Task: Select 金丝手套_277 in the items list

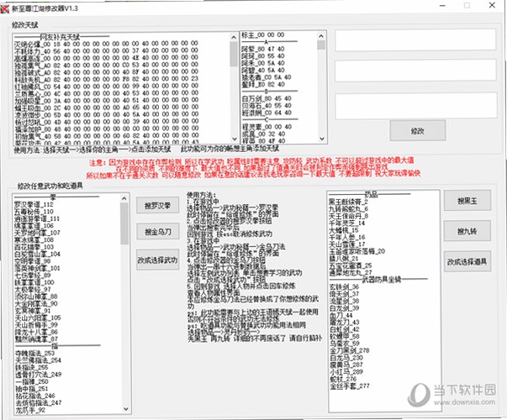Action: pos(349,386)
